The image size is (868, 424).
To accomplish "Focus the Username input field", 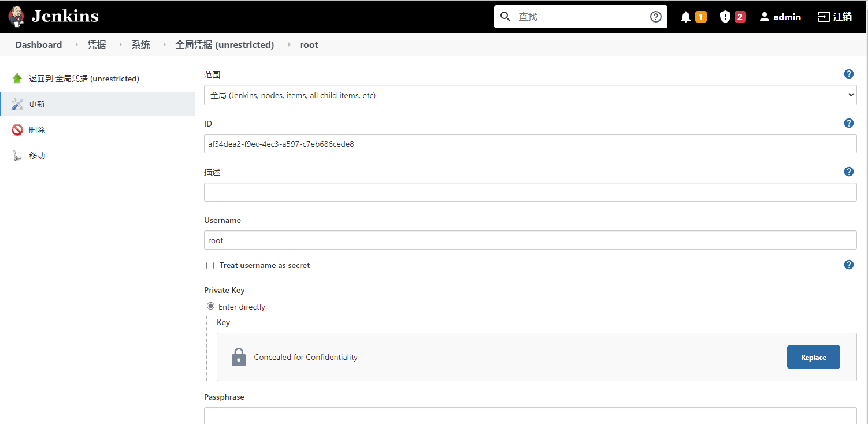I will tap(530, 240).
